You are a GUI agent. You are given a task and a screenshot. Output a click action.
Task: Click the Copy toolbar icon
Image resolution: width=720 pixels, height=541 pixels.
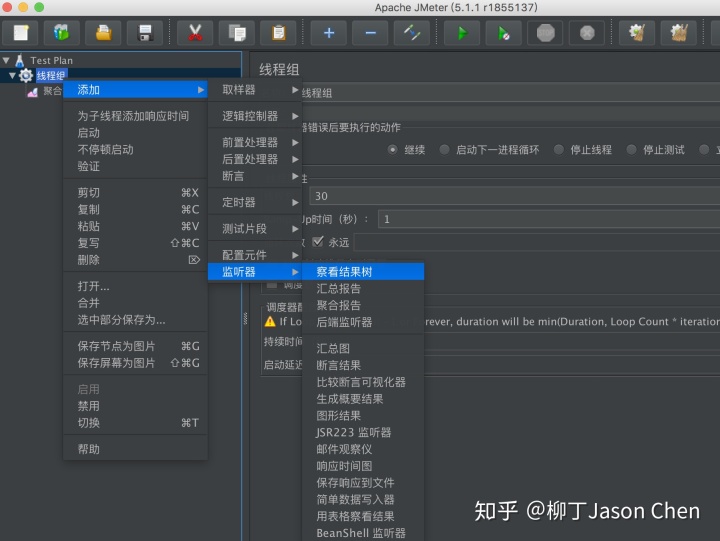point(237,33)
